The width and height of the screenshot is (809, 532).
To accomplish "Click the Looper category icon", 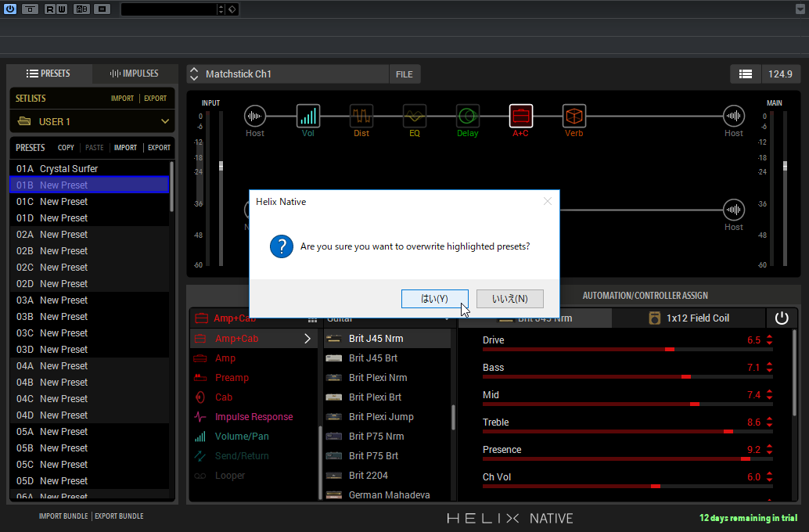I will tap(200, 476).
